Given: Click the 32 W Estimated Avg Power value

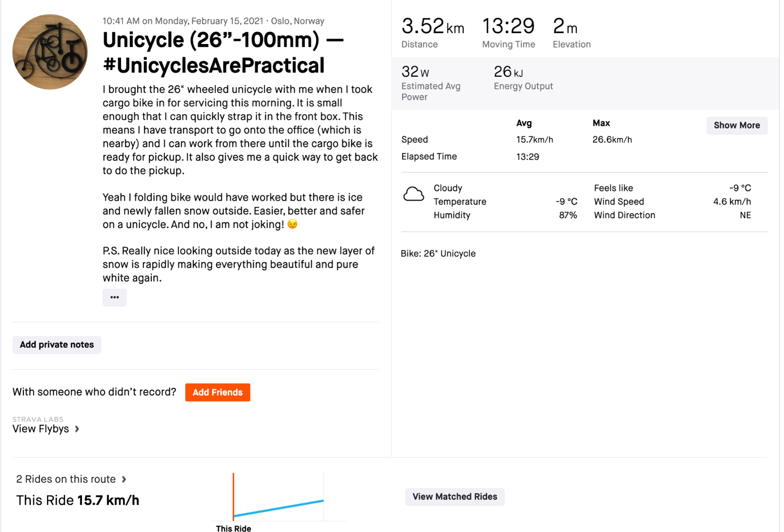Looking at the screenshot, I should (415, 72).
